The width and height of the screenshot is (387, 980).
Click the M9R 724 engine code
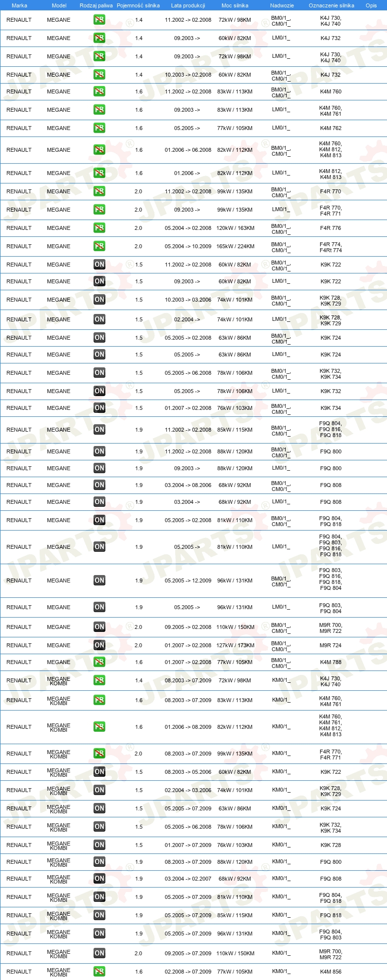331,645
